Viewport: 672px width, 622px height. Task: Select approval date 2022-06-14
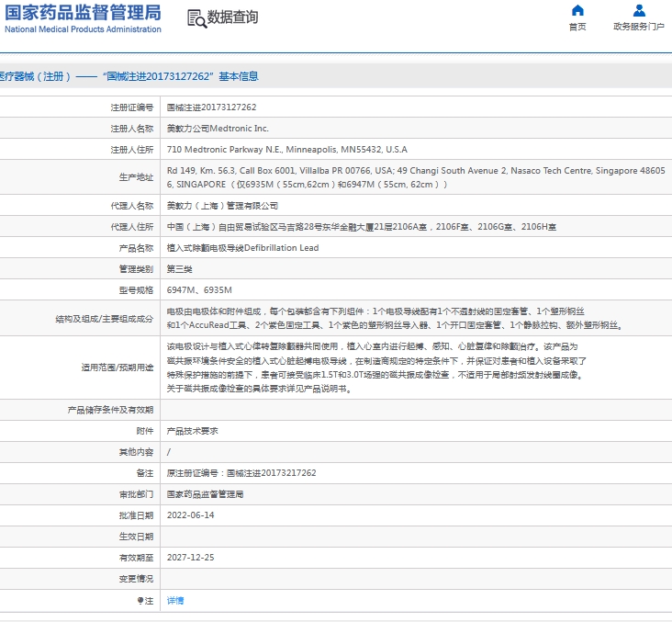tap(190, 515)
